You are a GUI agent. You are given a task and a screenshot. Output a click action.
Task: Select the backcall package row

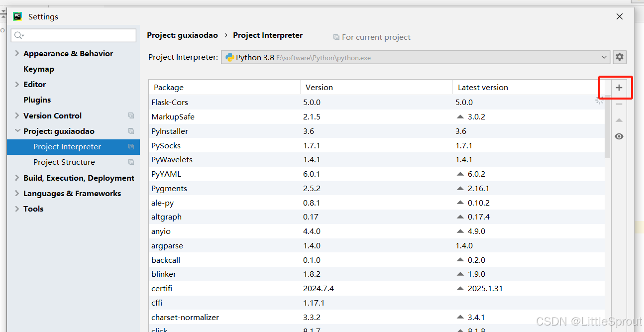pos(377,260)
